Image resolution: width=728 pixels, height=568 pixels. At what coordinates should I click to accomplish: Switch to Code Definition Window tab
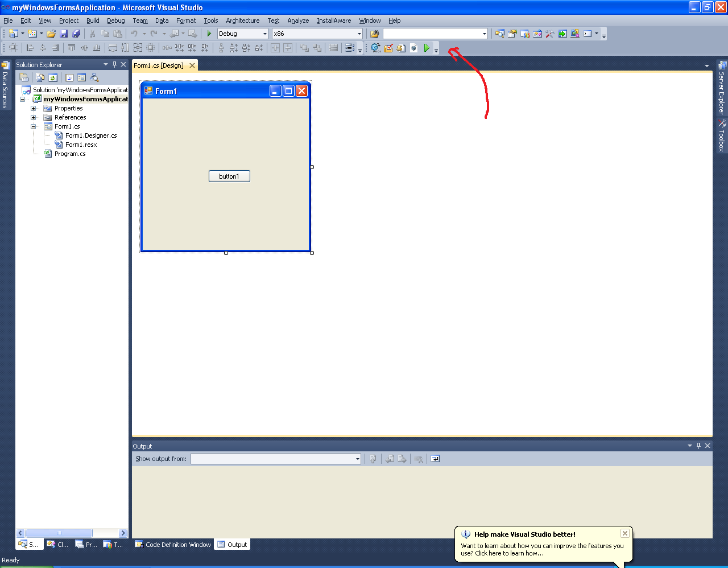173,545
